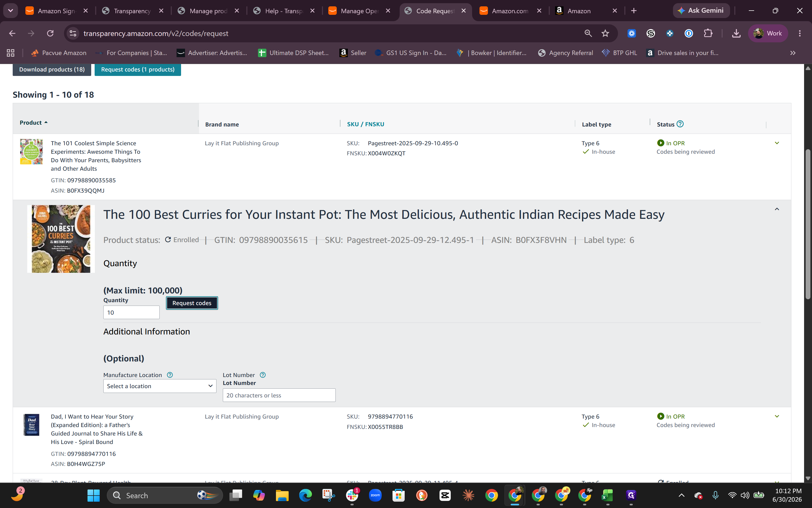Screen dimensions: 812x508
Task: Expand the Dad, I Want to Hear row
Action: click(777, 416)
